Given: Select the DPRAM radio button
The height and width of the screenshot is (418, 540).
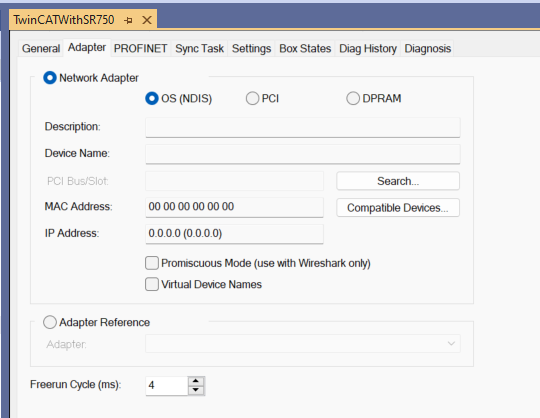Looking at the screenshot, I should (x=353, y=98).
